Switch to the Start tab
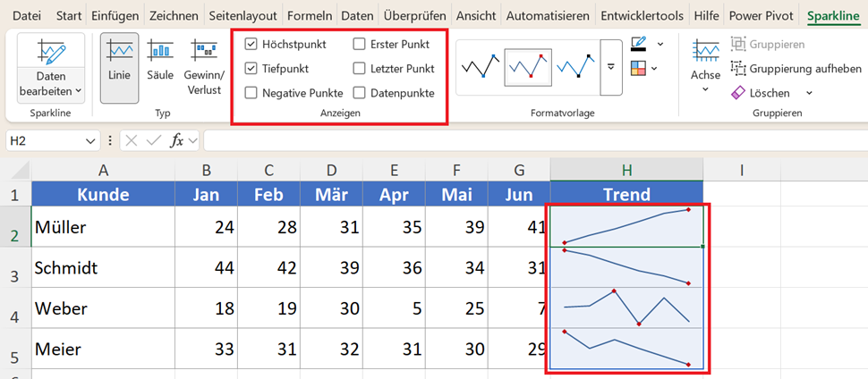Screen dimensions: 868x379 pyautogui.click(x=67, y=15)
